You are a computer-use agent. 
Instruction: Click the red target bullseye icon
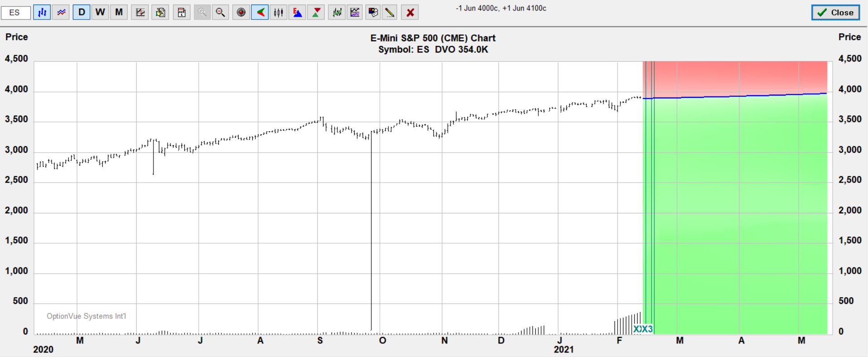(241, 13)
